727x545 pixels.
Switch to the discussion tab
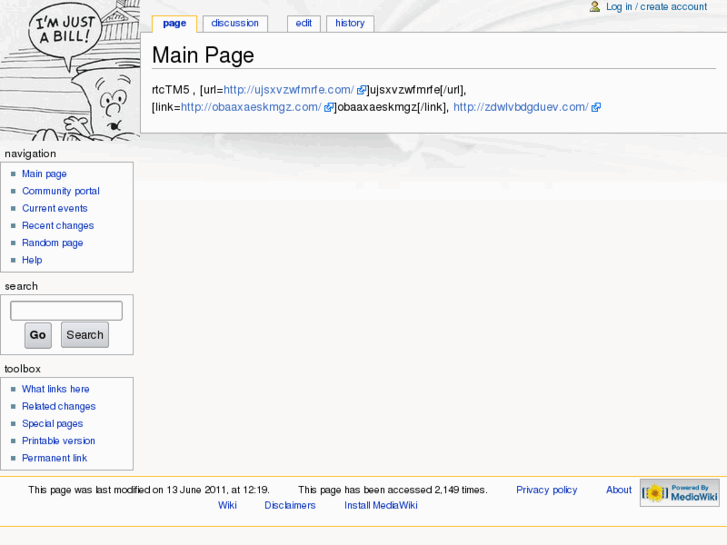click(x=235, y=24)
